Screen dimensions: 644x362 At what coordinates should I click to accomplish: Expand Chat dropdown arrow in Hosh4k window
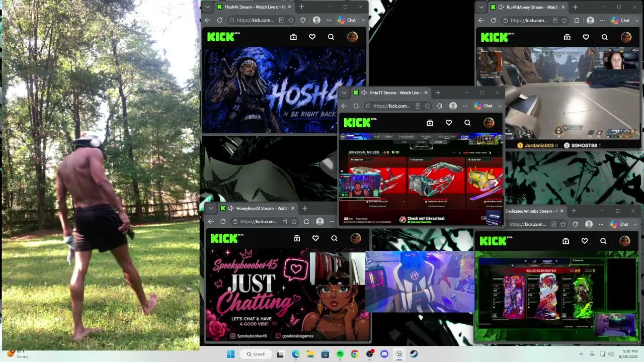[x=363, y=20]
